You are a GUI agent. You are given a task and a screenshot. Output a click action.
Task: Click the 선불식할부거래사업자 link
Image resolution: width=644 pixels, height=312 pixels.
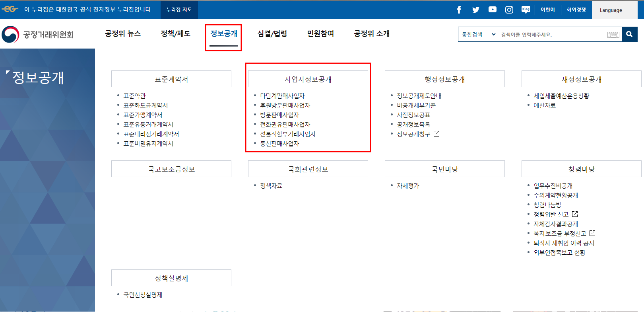[288, 134]
